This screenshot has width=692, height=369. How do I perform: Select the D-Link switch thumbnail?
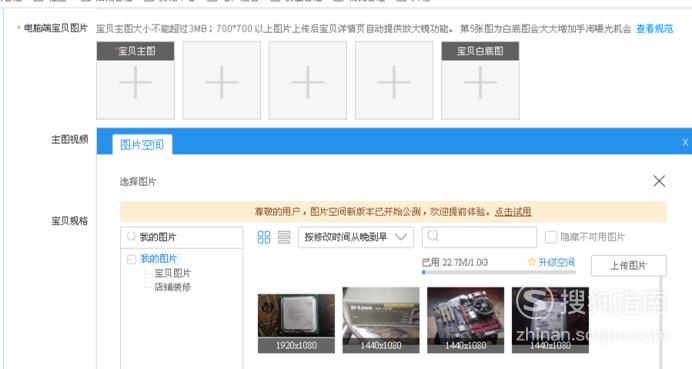coord(381,320)
